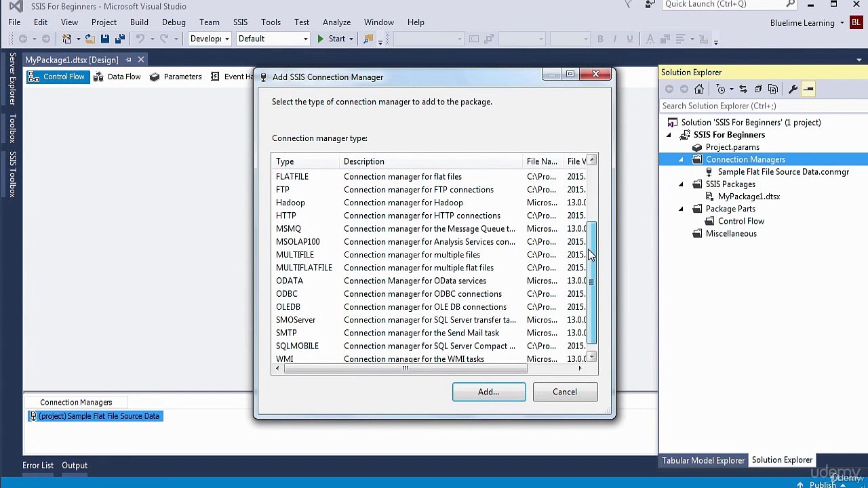Click the Add... button in the dialog
This screenshot has height=488, width=868.
[489, 392]
